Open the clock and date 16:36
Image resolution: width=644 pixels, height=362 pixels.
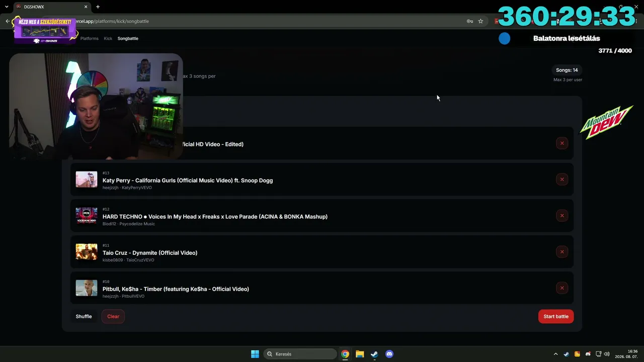pyautogui.click(x=626, y=354)
